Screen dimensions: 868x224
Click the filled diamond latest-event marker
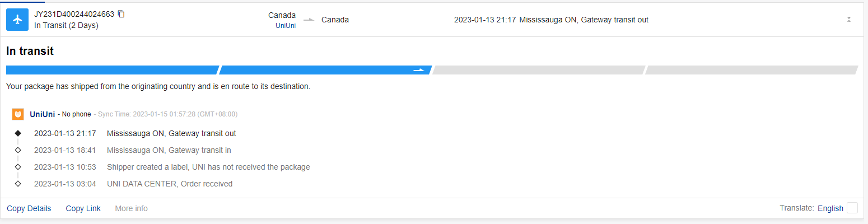click(x=18, y=133)
